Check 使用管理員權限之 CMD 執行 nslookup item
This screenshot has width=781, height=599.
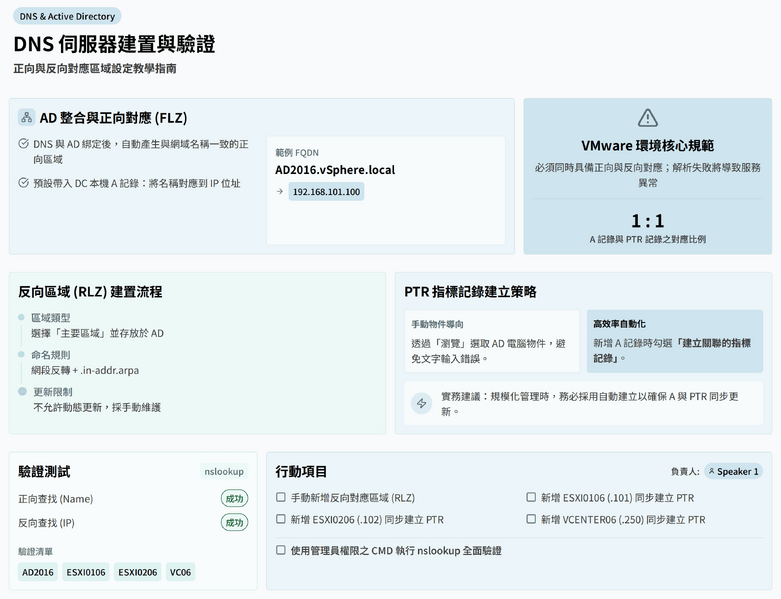pyautogui.click(x=281, y=550)
